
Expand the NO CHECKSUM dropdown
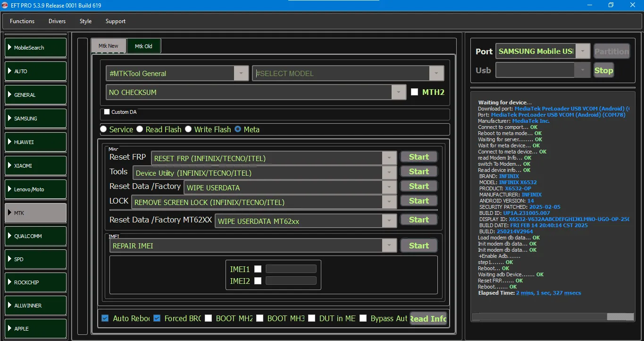(x=399, y=92)
